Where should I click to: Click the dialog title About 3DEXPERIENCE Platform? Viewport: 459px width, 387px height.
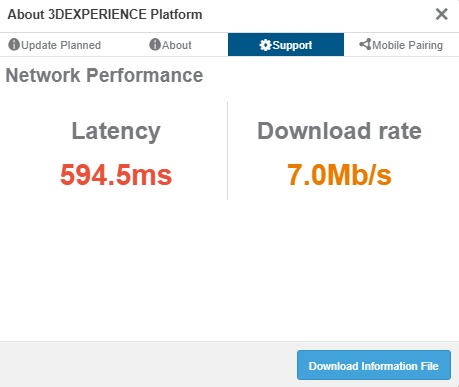click(x=105, y=15)
